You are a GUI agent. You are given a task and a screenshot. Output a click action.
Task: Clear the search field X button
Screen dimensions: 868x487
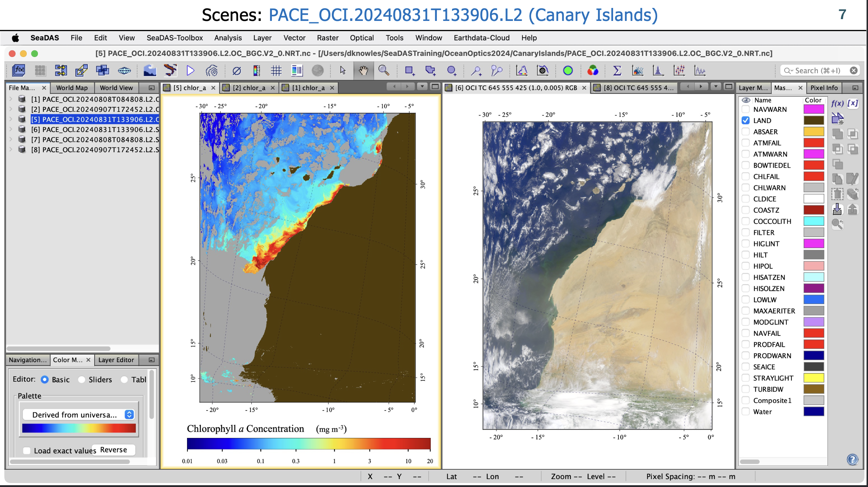854,71
